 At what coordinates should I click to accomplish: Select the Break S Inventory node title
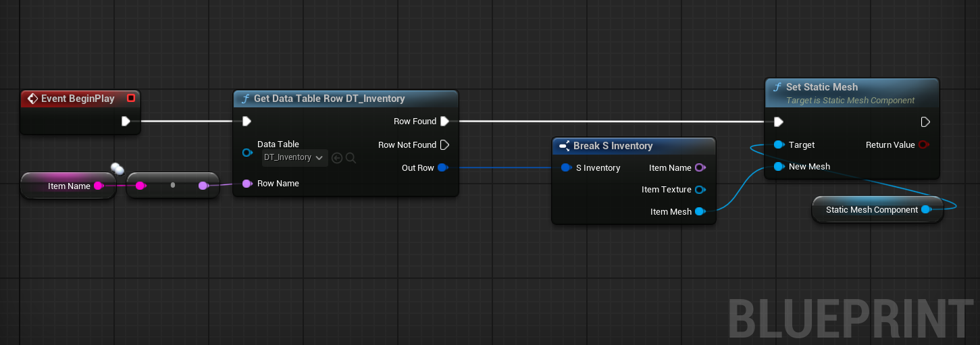[613, 146]
